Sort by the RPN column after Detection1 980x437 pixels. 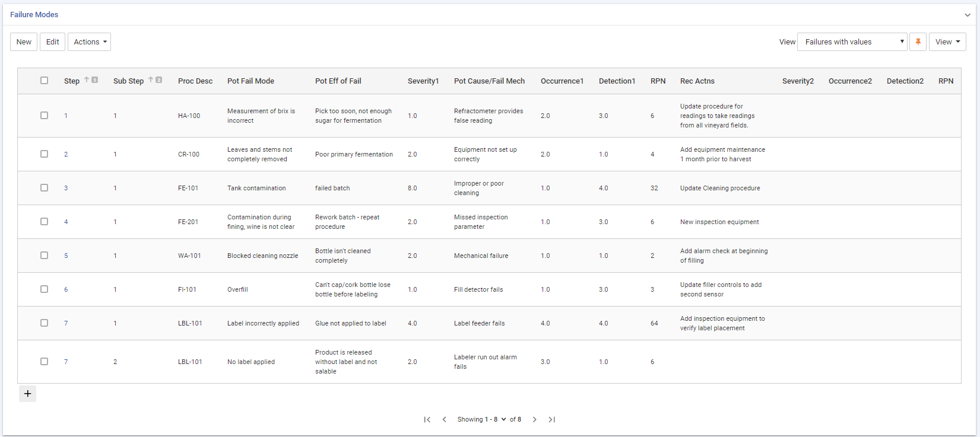(658, 81)
